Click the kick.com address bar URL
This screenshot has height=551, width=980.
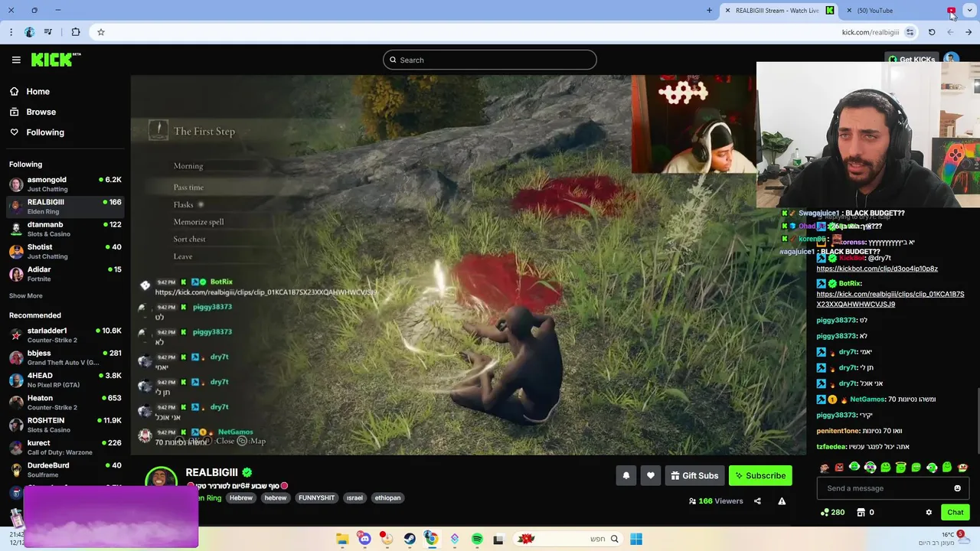click(870, 32)
